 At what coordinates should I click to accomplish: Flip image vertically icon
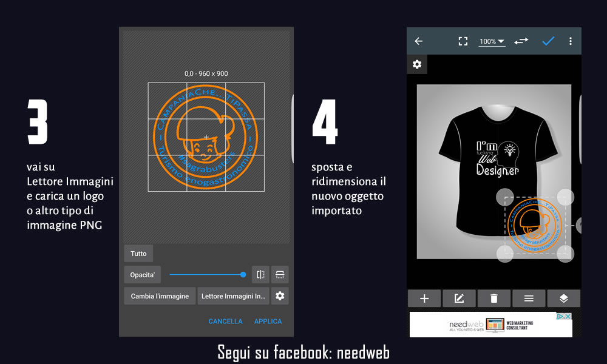tap(280, 275)
